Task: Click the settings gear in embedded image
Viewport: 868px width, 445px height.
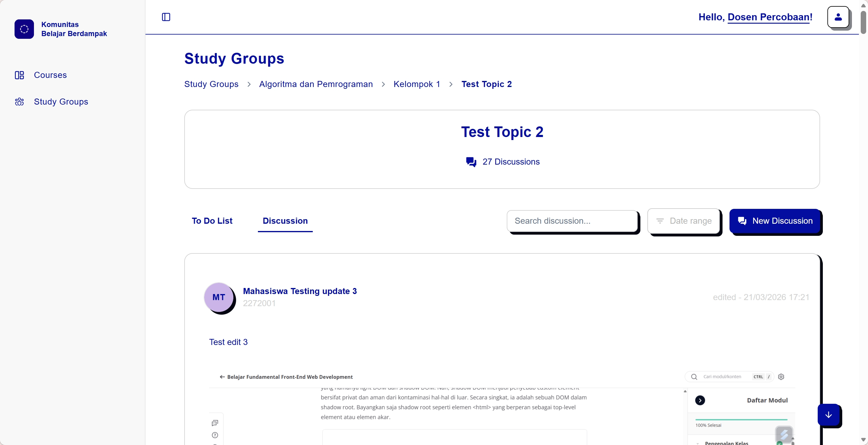Action: coord(781,376)
